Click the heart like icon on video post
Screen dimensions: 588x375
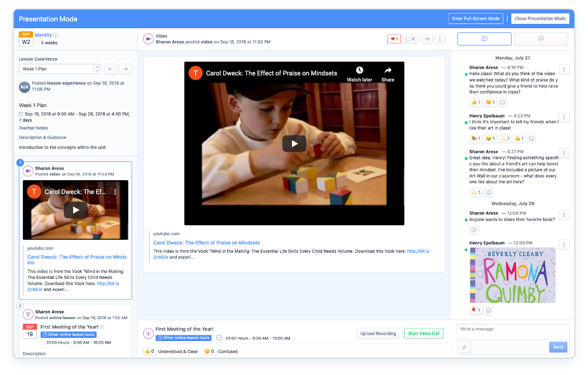[x=394, y=39]
